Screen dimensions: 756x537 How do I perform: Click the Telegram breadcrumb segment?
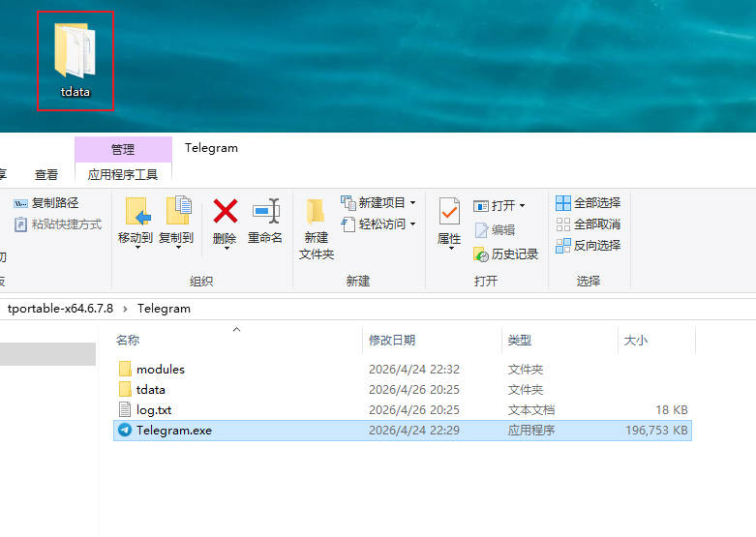click(164, 309)
